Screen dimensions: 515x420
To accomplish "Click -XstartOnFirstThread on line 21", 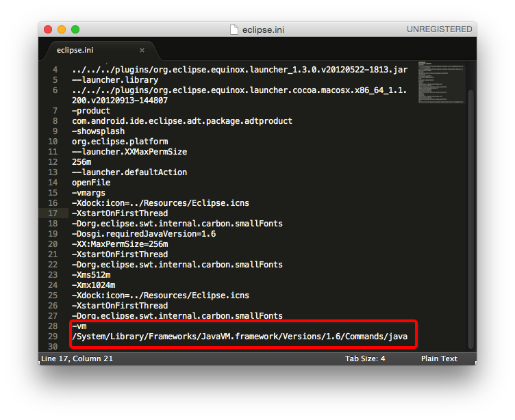I will pos(120,254).
